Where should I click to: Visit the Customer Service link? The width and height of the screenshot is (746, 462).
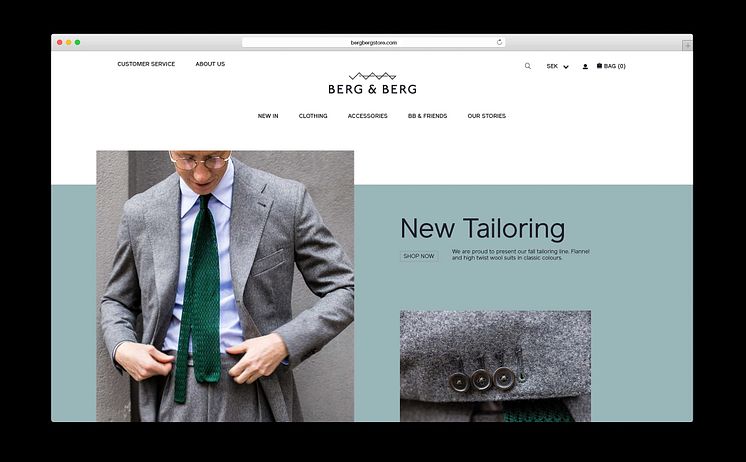point(146,64)
